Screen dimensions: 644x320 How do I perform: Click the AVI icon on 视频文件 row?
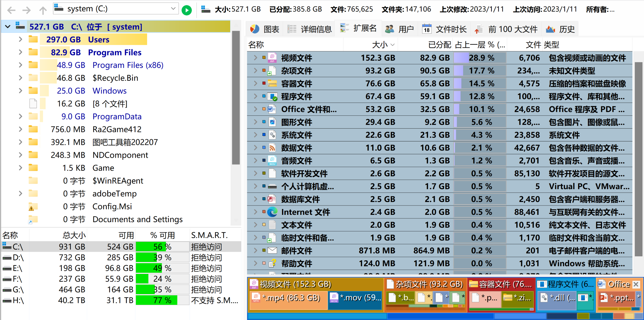272,58
